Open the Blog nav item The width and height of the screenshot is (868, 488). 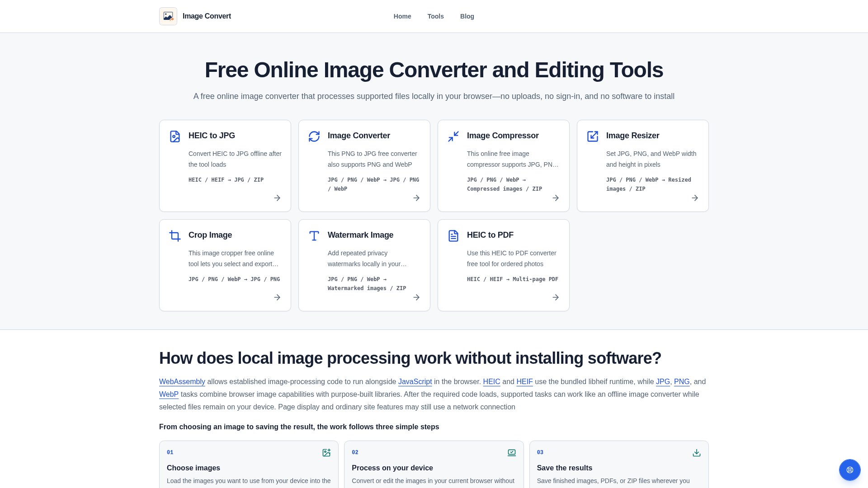coord(467,16)
